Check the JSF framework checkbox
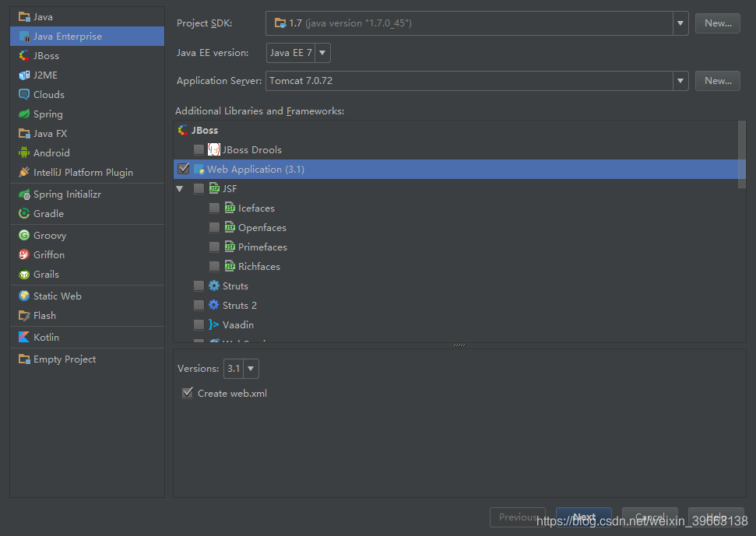Viewport: 756px width, 536px height. click(199, 189)
